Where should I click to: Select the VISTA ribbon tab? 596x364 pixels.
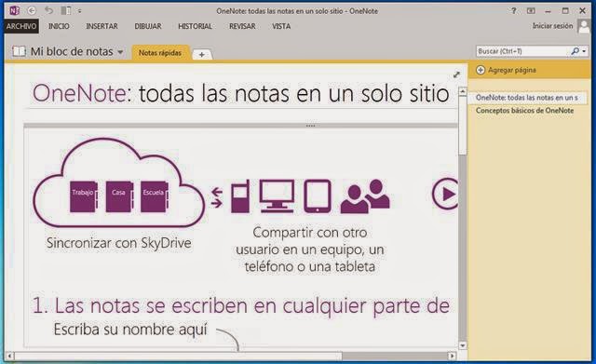pyautogui.click(x=281, y=26)
